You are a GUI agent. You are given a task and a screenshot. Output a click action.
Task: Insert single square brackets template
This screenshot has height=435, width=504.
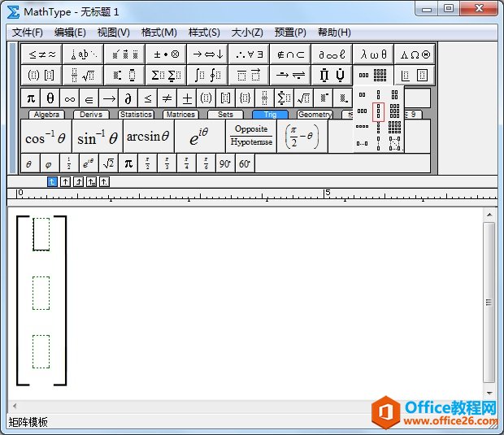[226, 98]
